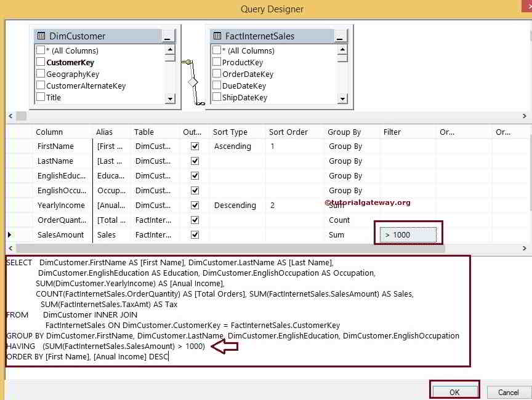Click left arrow of diagram pane scrollbar

coord(11,116)
